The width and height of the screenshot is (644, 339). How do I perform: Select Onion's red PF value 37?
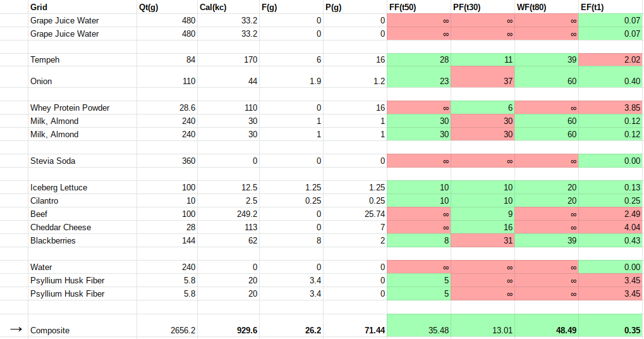click(483, 82)
